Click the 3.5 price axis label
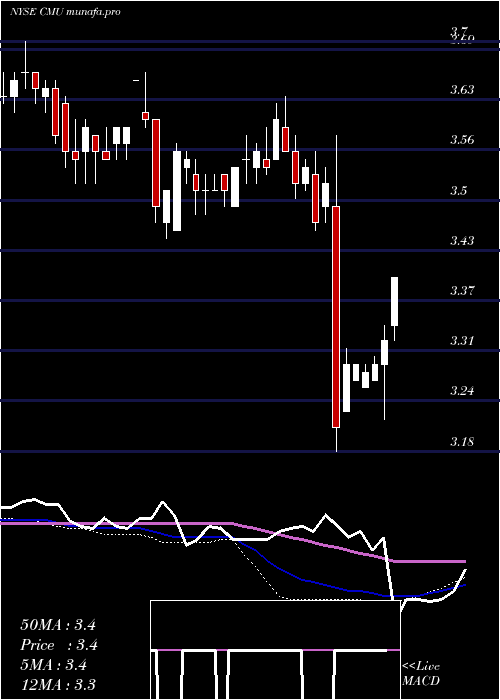This screenshot has height=700, width=500. [x=458, y=191]
